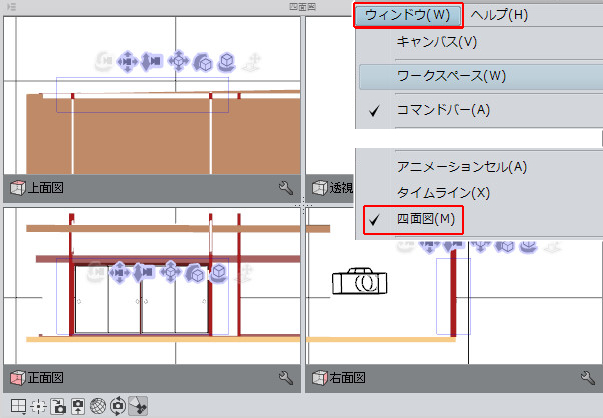Choose タイムライン(X) in the menu
Image resolution: width=603 pixels, height=418 pixels.
pos(443,192)
